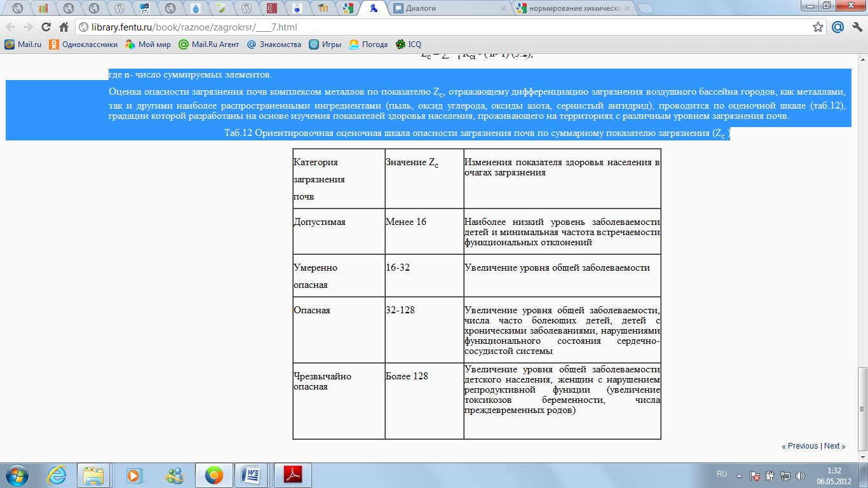Screen dimensions: 868x488
Task: Open the Windows Start menu
Action: tap(17, 475)
